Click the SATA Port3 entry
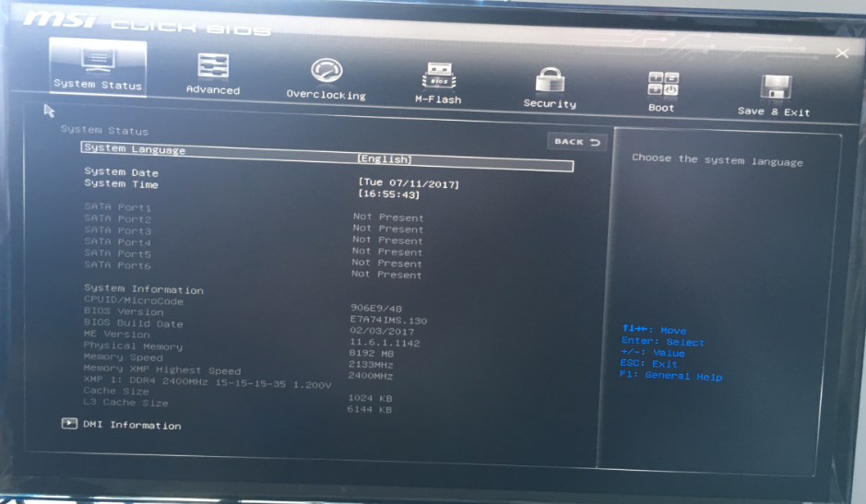The image size is (866, 504). pos(118,230)
